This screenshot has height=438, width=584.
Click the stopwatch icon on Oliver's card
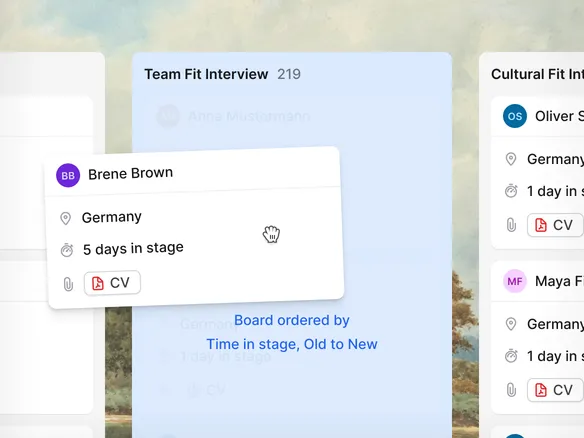pos(511,191)
